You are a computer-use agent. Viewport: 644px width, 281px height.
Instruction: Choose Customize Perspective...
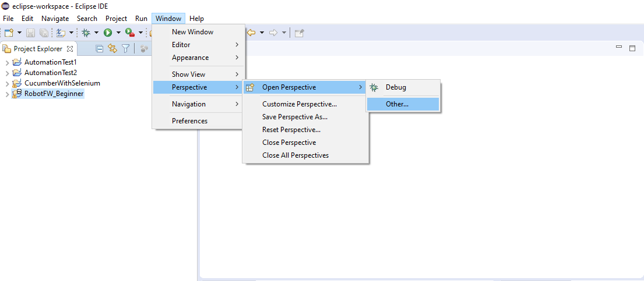pyautogui.click(x=305, y=104)
